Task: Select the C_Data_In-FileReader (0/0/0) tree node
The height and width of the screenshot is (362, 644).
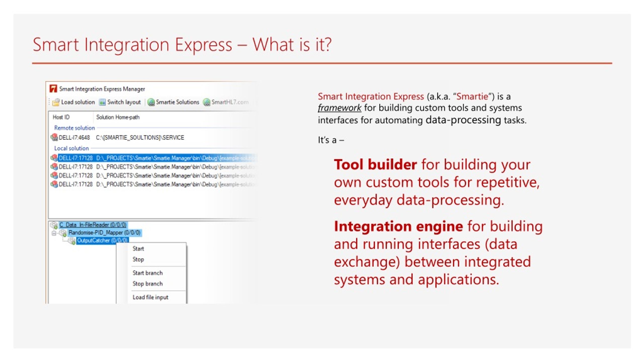Action: tap(93, 225)
